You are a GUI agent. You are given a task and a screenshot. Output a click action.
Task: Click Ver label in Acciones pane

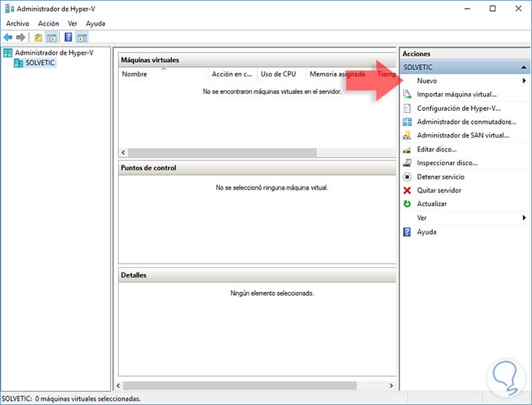pos(422,218)
